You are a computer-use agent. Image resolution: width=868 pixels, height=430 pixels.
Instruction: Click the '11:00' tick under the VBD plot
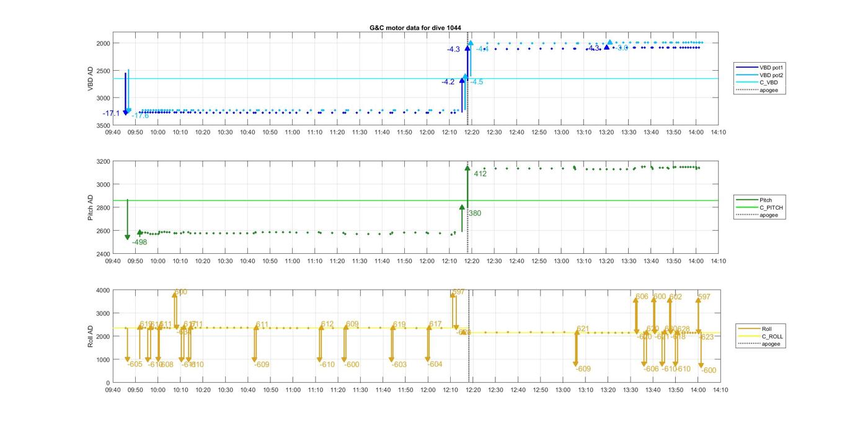(292, 132)
